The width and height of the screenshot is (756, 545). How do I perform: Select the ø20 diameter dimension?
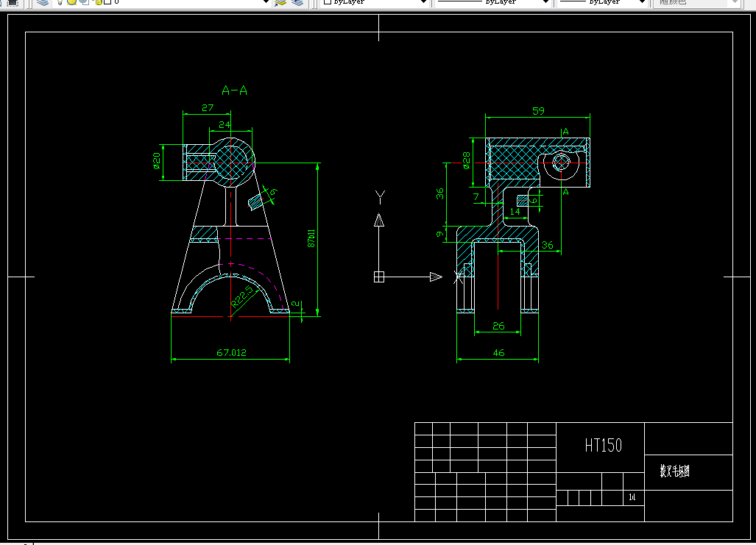[x=156, y=161]
